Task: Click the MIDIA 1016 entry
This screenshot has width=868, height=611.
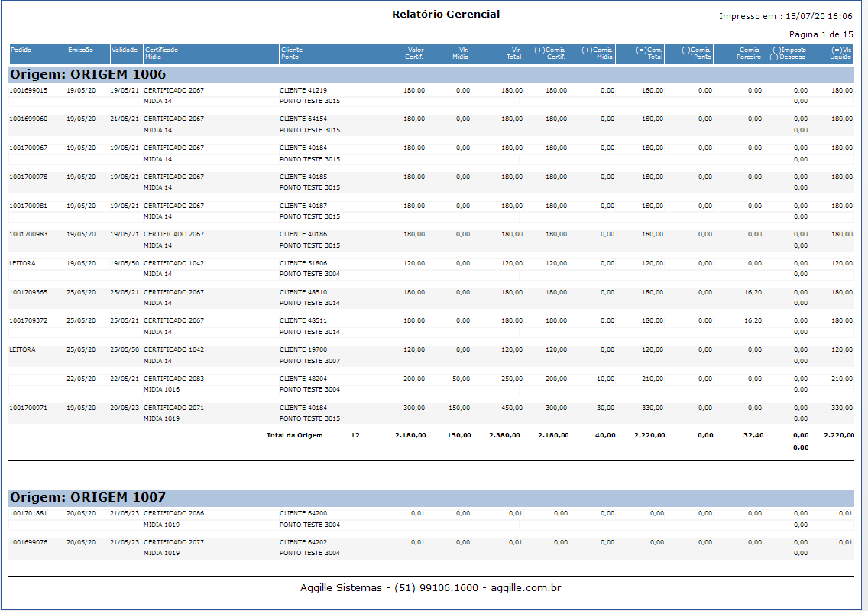Action: click(x=162, y=390)
